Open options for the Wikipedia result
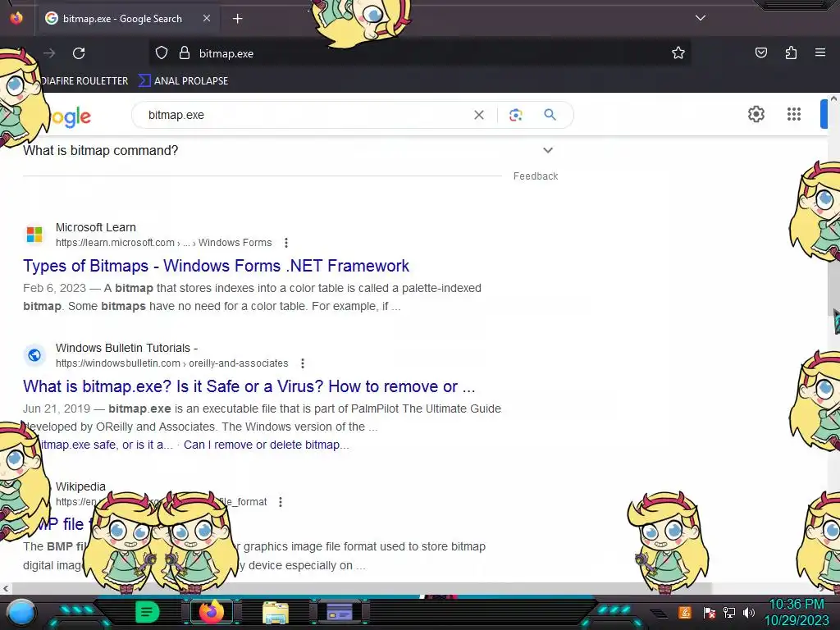 [x=281, y=502]
